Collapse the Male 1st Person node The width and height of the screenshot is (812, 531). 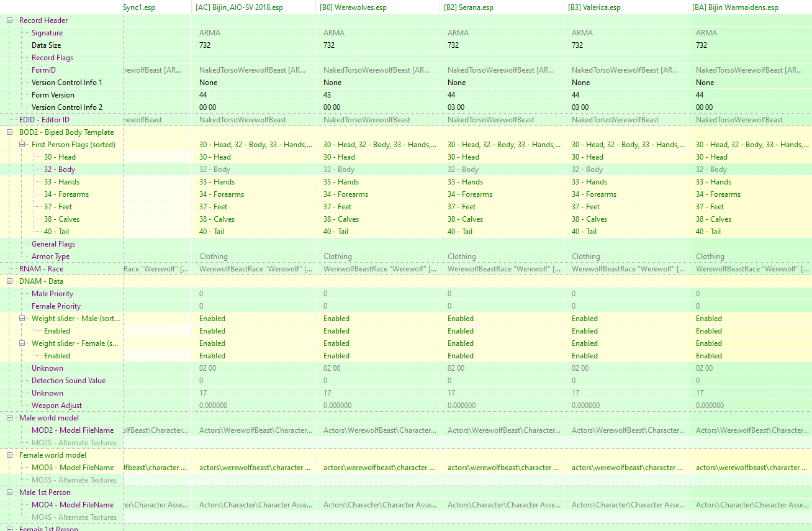point(10,492)
